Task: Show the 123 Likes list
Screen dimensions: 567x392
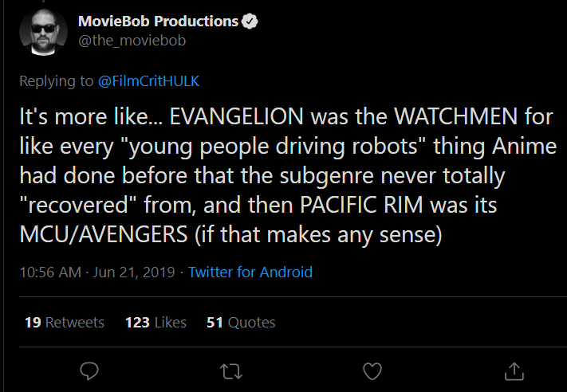Action: tap(156, 322)
